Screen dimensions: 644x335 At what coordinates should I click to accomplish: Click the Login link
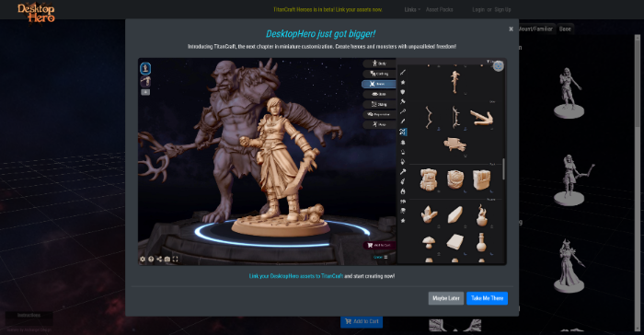(478, 9)
